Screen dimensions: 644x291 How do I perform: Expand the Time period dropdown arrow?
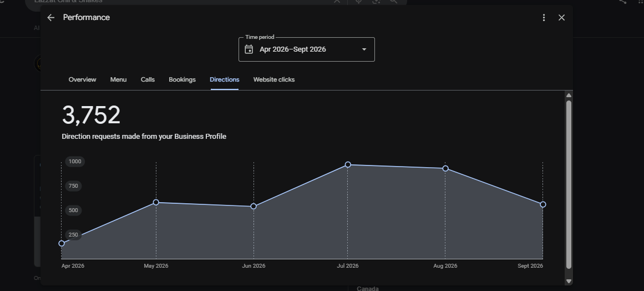pos(364,49)
